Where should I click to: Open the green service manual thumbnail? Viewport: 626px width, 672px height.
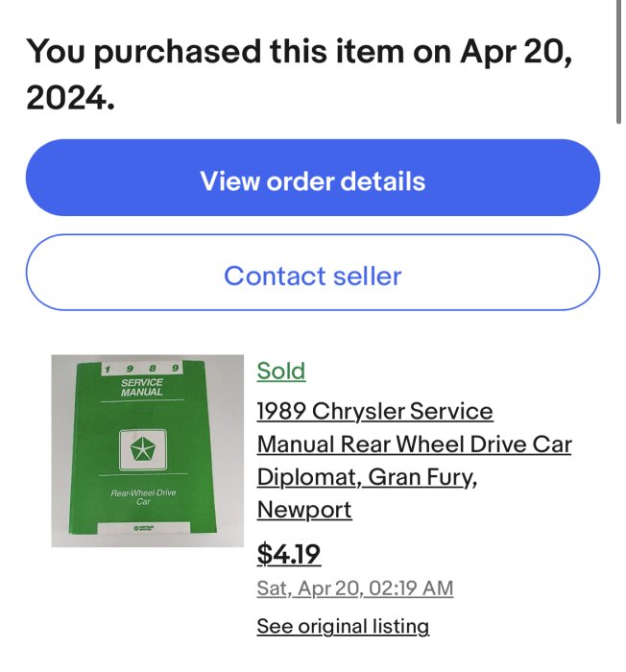pyautogui.click(x=147, y=450)
